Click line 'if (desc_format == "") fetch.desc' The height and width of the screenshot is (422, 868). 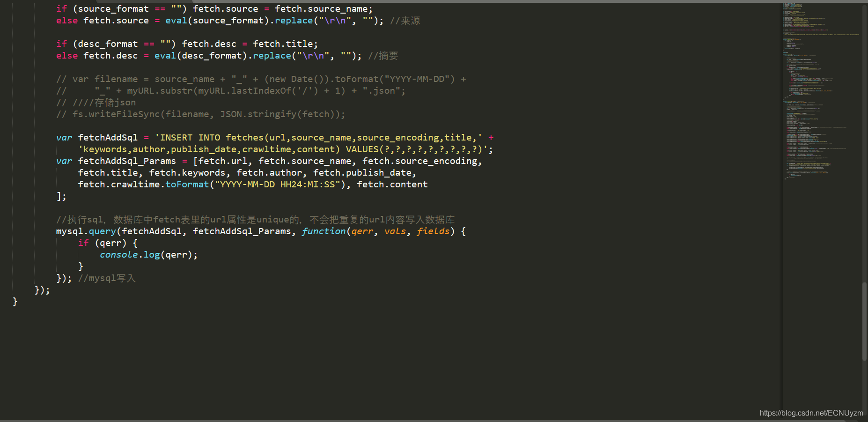coord(187,44)
